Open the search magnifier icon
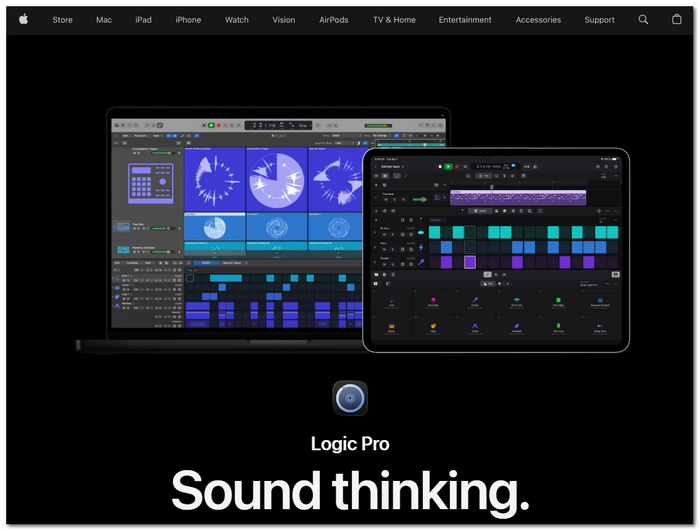The width and height of the screenshot is (700, 531). (x=643, y=19)
